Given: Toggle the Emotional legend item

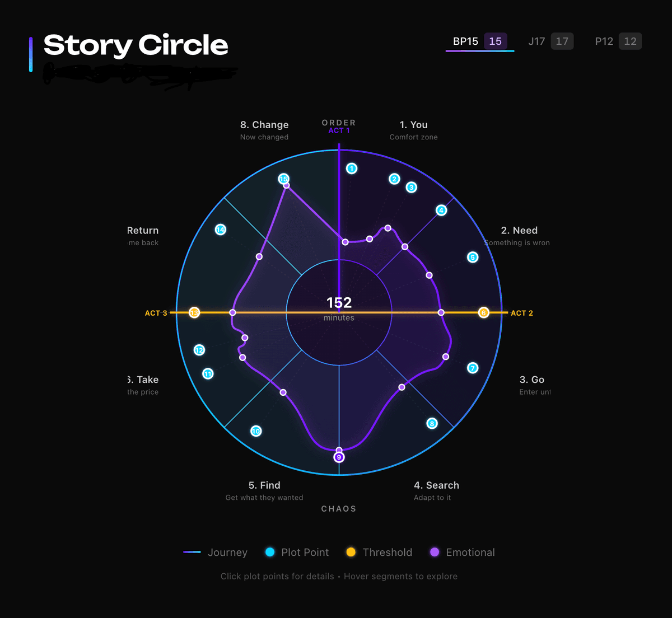Looking at the screenshot, I should click(x=462, y=553).
